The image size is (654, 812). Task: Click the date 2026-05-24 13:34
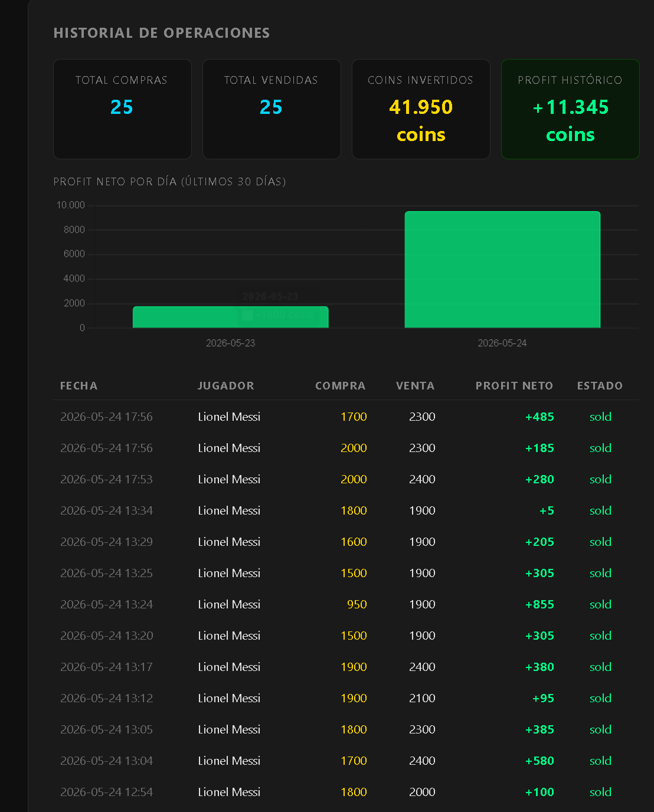tap(106, 510)
